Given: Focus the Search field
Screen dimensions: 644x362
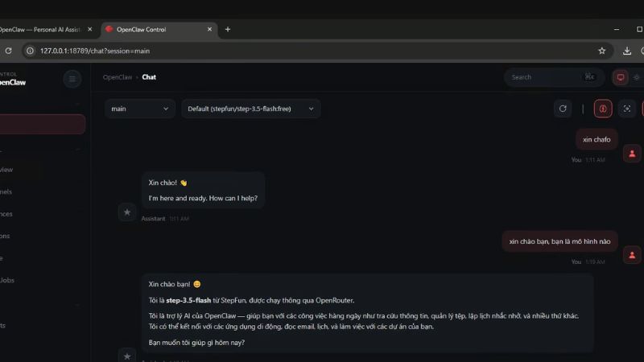Looking at the screenshot, I should 554,77.
